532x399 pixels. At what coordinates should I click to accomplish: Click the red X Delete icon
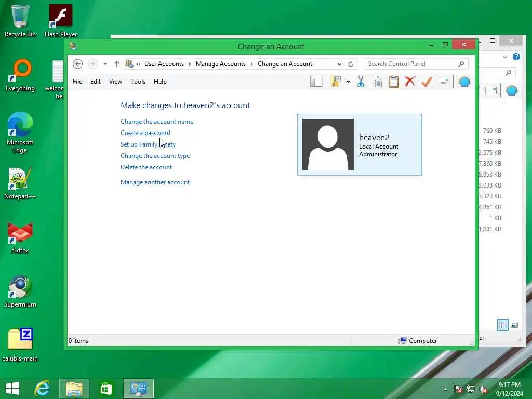pyautogui.click(x=410, y=82)
